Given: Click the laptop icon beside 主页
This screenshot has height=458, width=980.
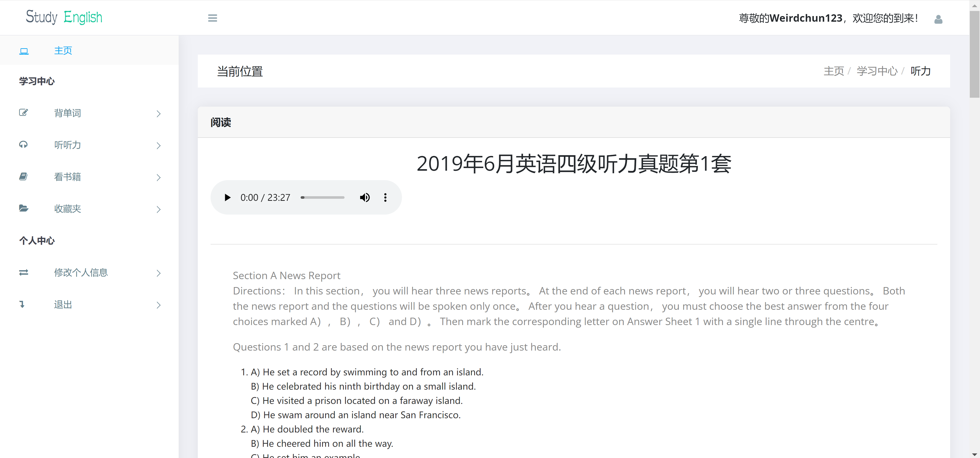Looking at the screenshot, I should tap(24, 51).
